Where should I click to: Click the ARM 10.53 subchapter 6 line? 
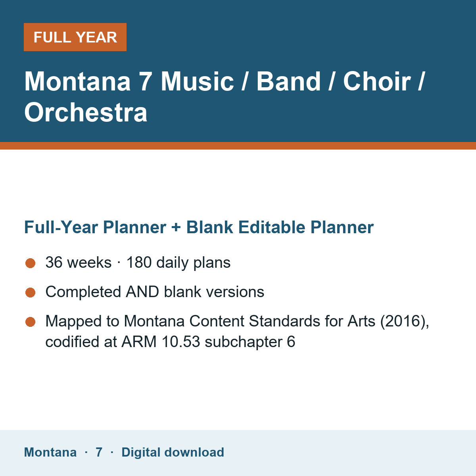click(170, 342)
